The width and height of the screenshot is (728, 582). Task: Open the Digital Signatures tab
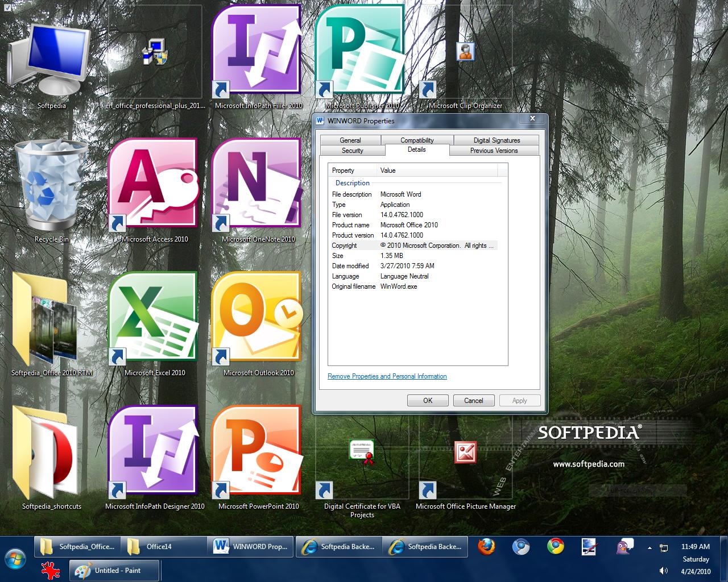click(x=497, y=140)
